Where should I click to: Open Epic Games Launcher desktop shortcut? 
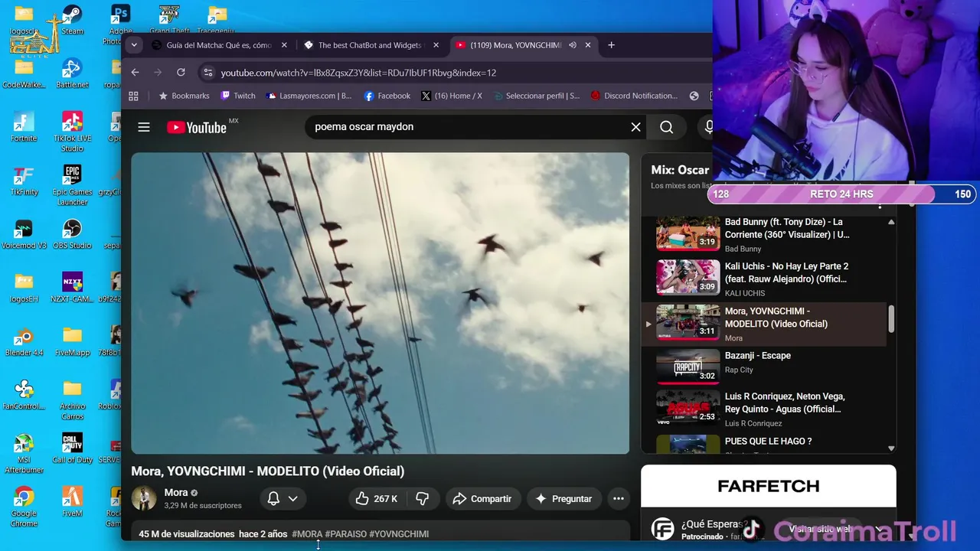click(72, 185)
